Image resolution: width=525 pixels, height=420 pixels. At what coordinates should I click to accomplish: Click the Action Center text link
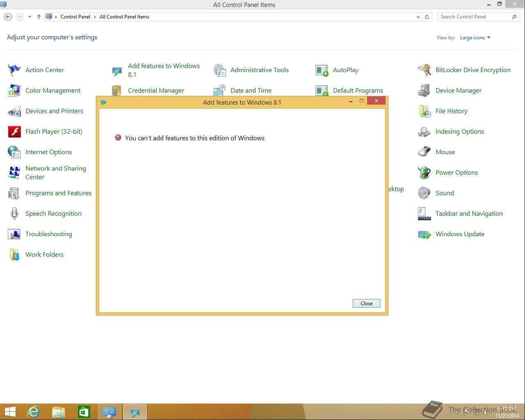[45, 70]
